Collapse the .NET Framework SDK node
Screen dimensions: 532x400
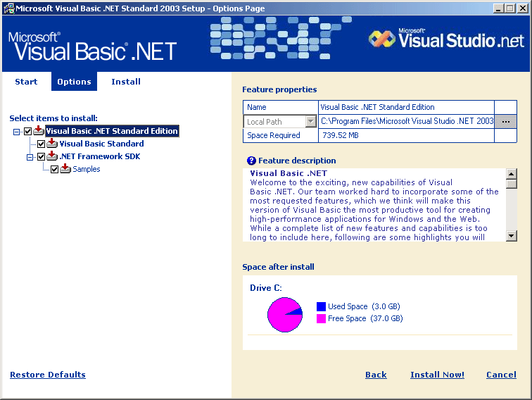click(30, 157)
